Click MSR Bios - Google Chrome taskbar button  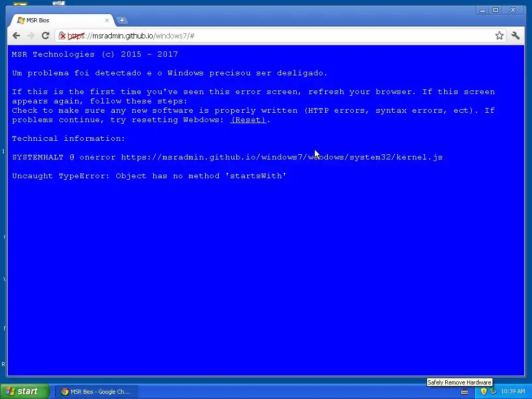click(97, 392)
